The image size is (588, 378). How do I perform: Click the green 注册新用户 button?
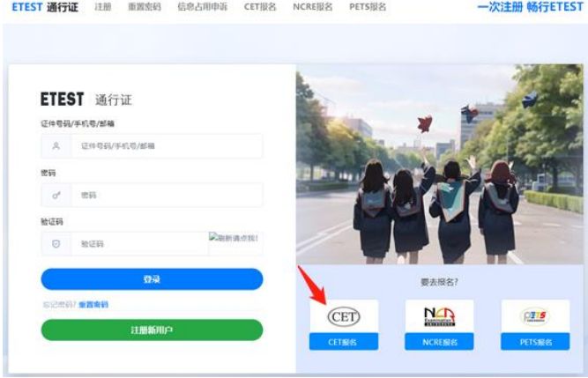[x=152, y=330]
